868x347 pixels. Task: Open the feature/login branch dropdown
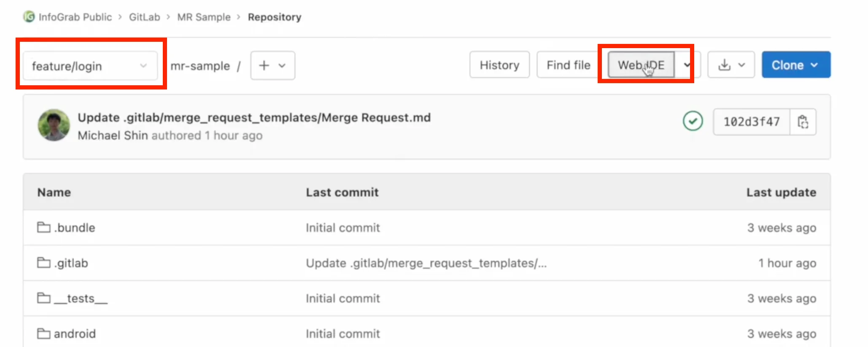(90, 66)
